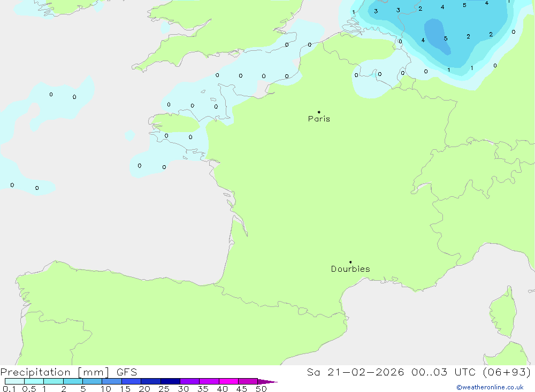
Task: Click the '(06+93)' forecast run text
Action: (507, 372)
